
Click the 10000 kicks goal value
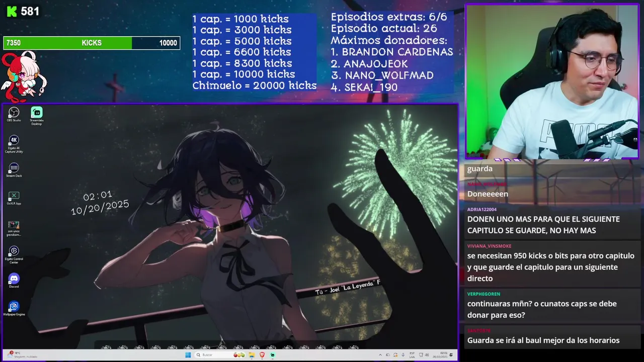tap(168, 43)
